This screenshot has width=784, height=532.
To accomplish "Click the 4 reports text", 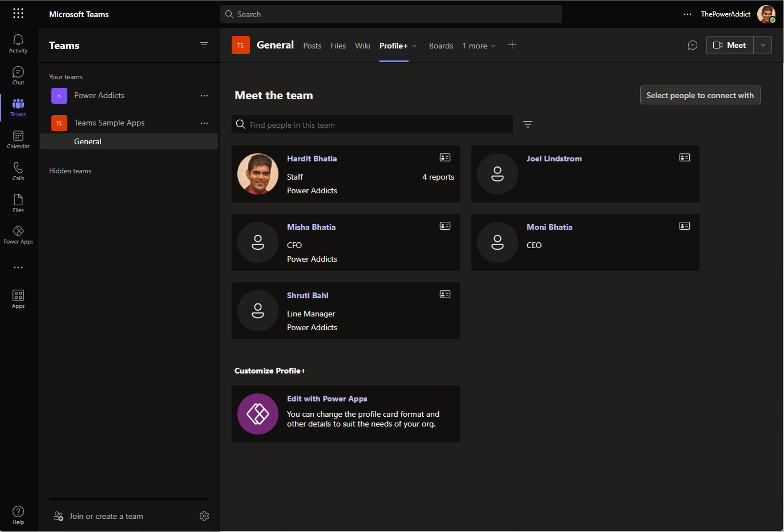I will pos(438,177).
